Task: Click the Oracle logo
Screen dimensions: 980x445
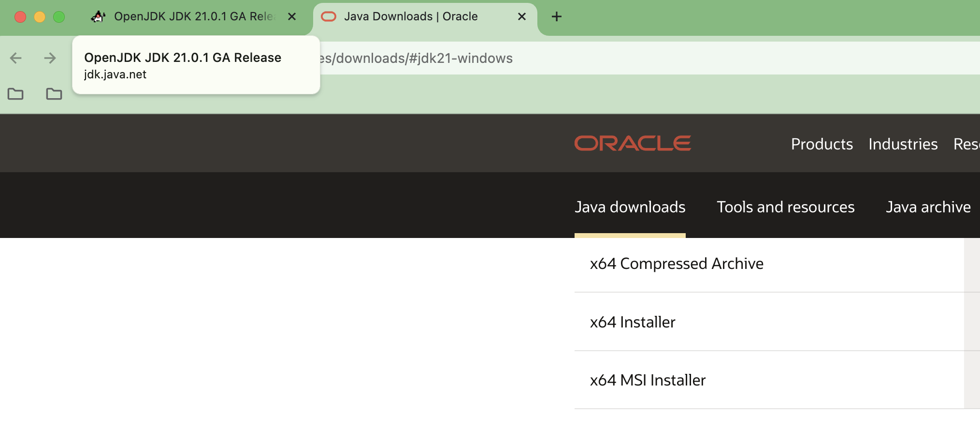Action: (633, 143)
